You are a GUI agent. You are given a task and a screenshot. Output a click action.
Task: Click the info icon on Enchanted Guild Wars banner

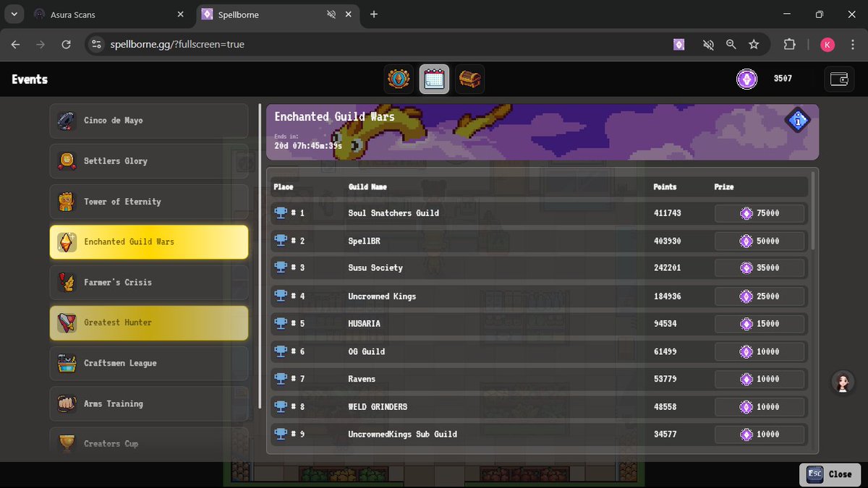click(796, 121)
